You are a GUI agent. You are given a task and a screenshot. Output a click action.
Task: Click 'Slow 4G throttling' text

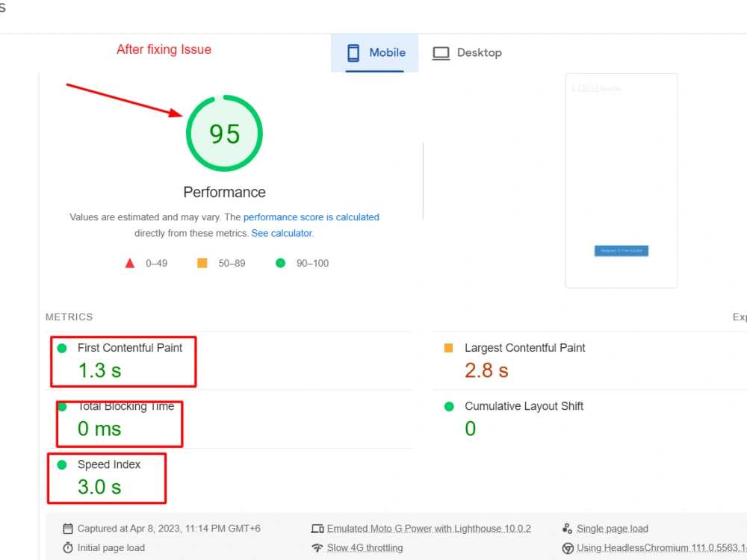[365, 548]
